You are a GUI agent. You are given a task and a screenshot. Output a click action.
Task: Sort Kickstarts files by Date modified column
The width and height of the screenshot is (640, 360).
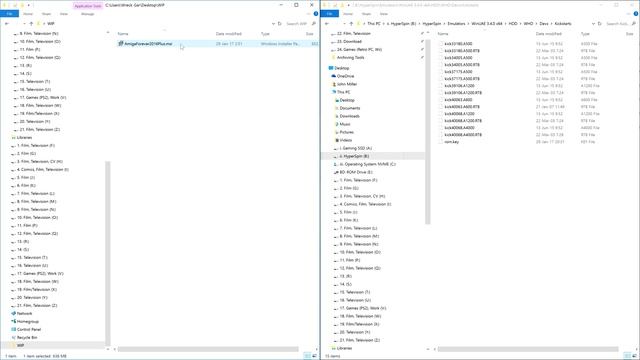548,34
